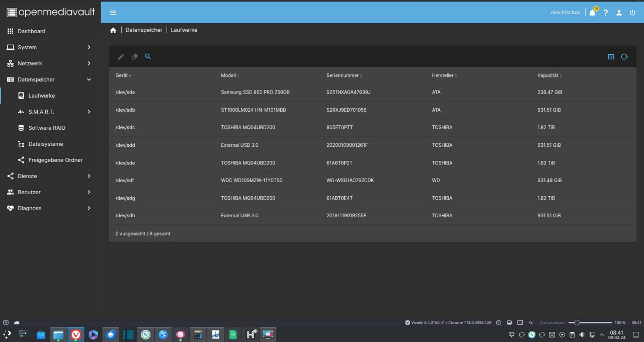This screenshot has width=644, height=342.
Task: Open Software RAID in the sidebar
Action: tap(50, 128)
